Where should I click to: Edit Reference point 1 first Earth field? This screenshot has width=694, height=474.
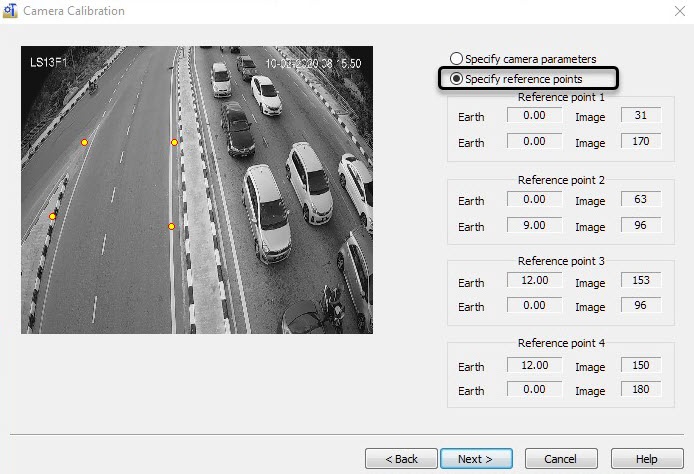tap(534, 116)
